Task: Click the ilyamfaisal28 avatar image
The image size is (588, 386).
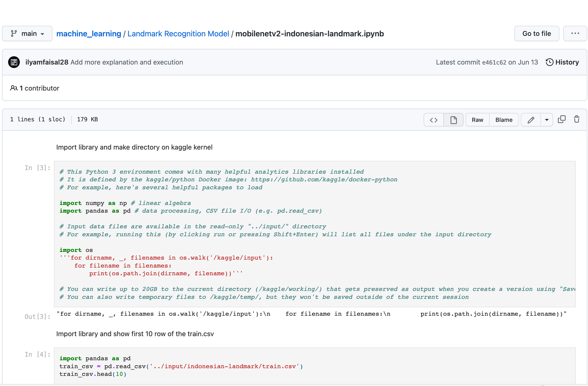Action: pyautogui.click(x=14, y=62)
